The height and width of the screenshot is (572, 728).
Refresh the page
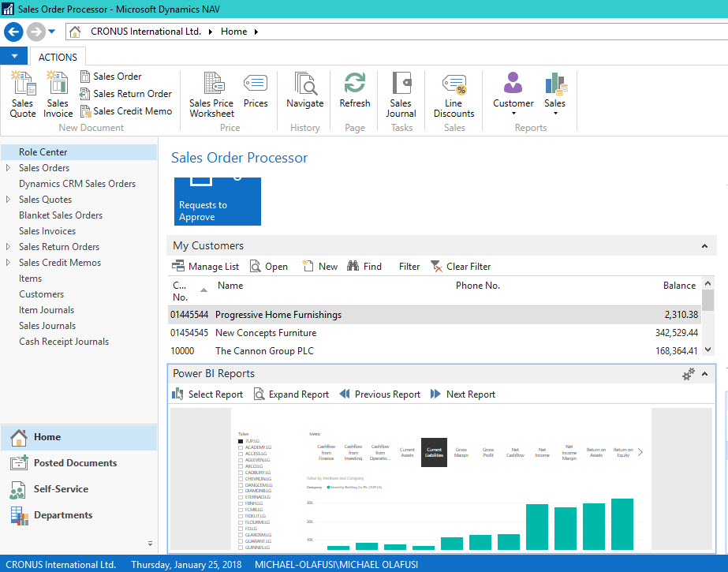[x=355, y=90]
